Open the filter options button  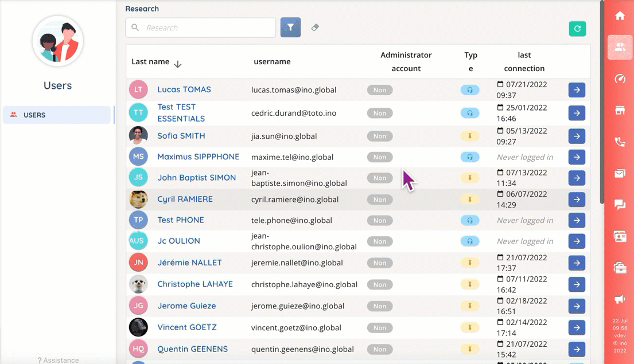click(290, 28)
